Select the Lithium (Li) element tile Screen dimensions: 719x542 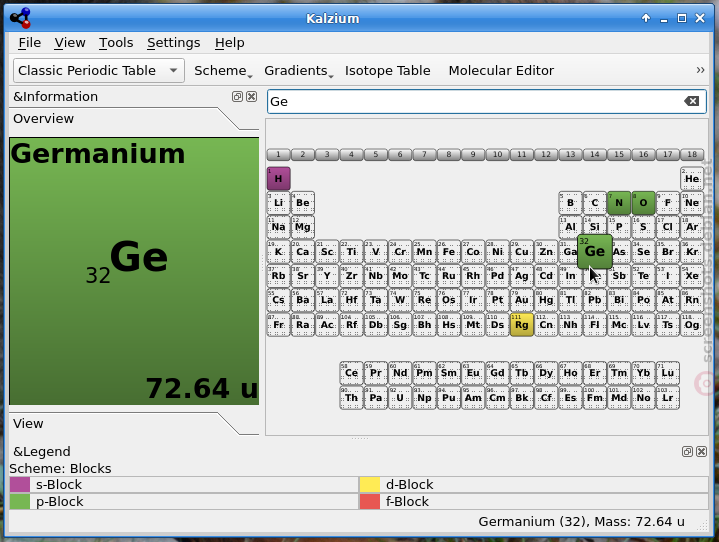(x=278, y=203)
